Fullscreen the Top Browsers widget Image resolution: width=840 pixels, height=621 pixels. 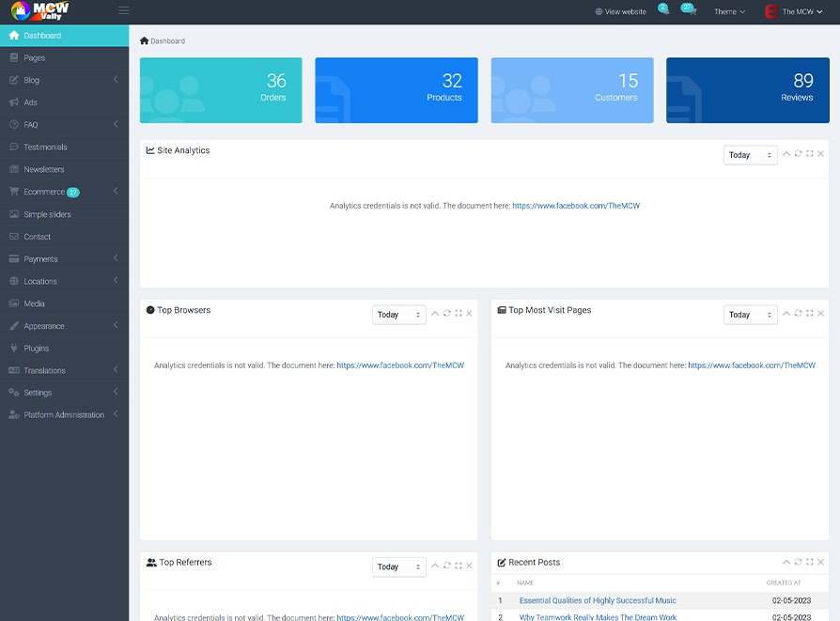pyautogui.click(x=458, y=313)
